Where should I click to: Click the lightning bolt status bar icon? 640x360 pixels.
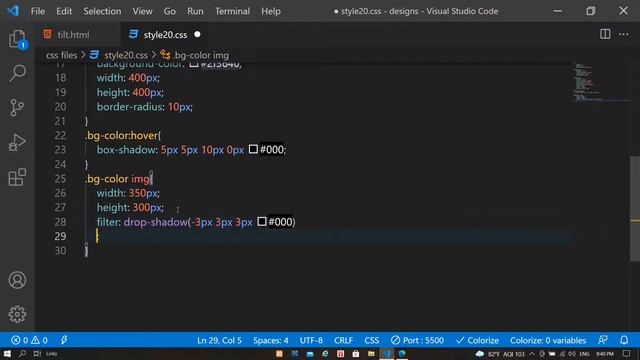click(x=64, y=340)
